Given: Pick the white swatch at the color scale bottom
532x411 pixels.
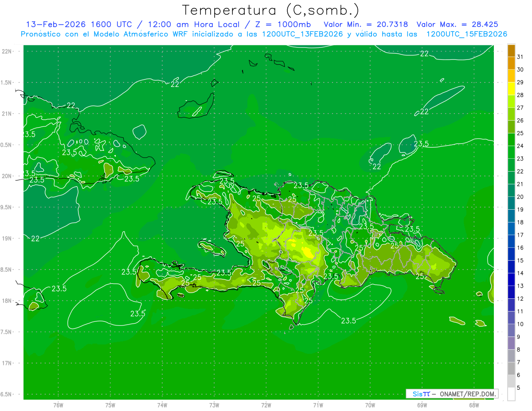Looking at the screenshot, I should tap(511, 394).
